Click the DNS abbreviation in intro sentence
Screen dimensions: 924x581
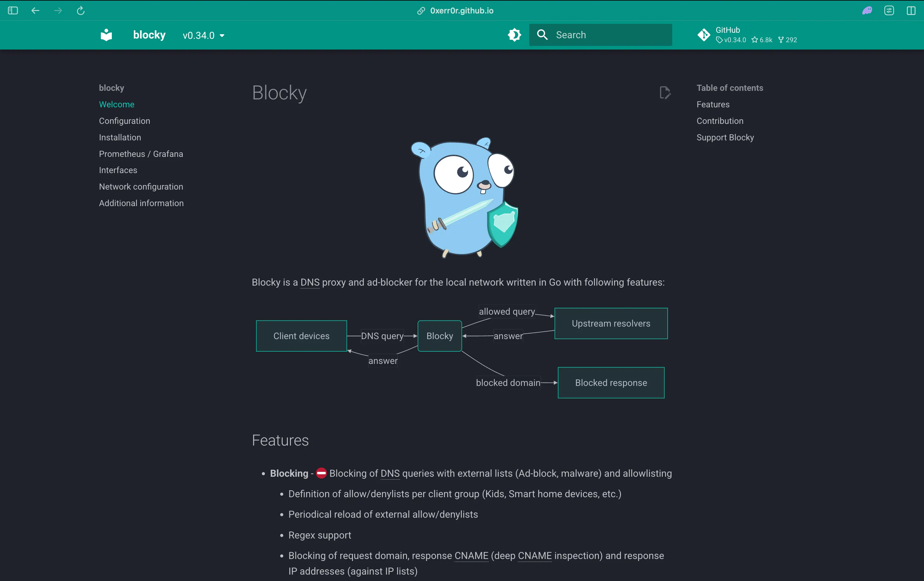pos(310,282)
